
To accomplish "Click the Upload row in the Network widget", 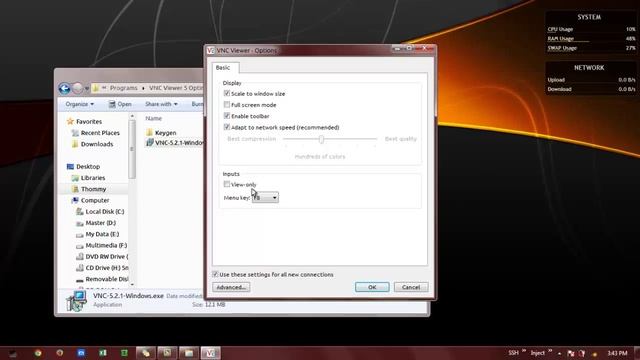I will (x=591, y=80).
